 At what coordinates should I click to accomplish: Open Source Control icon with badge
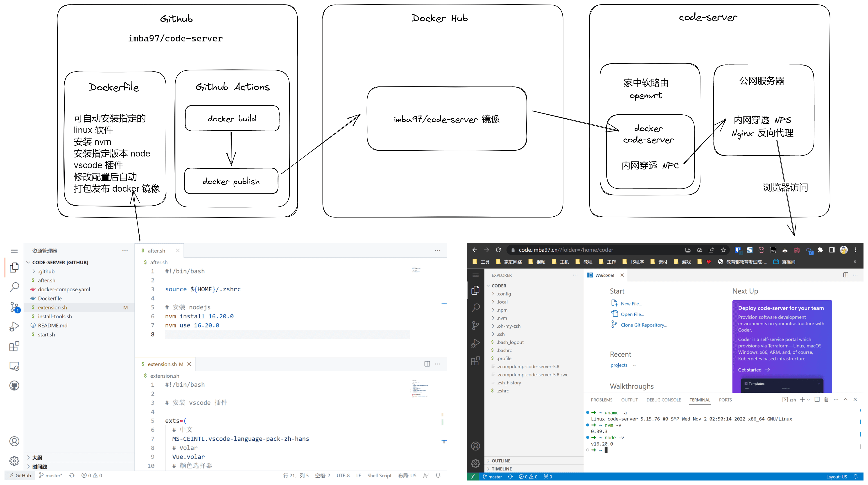coord(14,307)
